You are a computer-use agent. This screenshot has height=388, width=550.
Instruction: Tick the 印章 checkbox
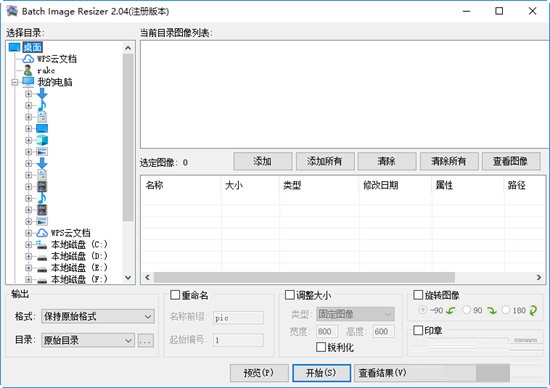[418, 330]
